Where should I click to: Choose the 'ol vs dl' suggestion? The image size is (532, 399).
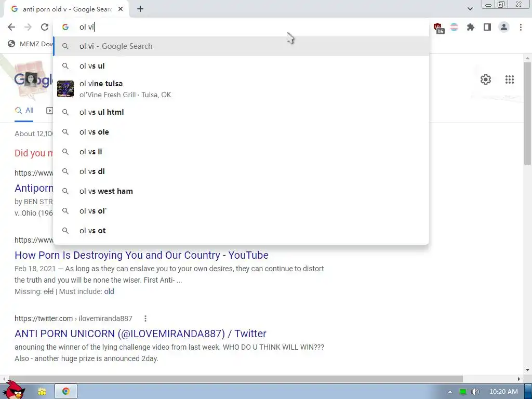[241, 171]
